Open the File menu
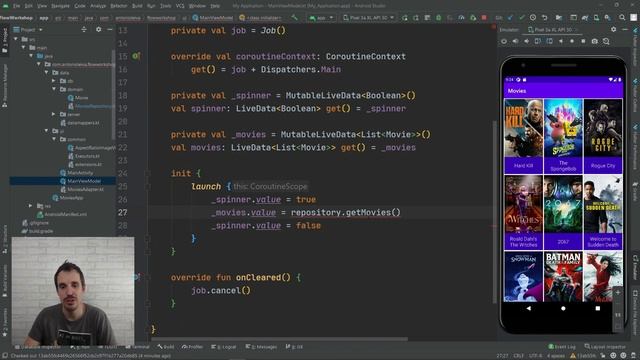The image size is (640, 360). pyautogui.click(x=17, y=6)
